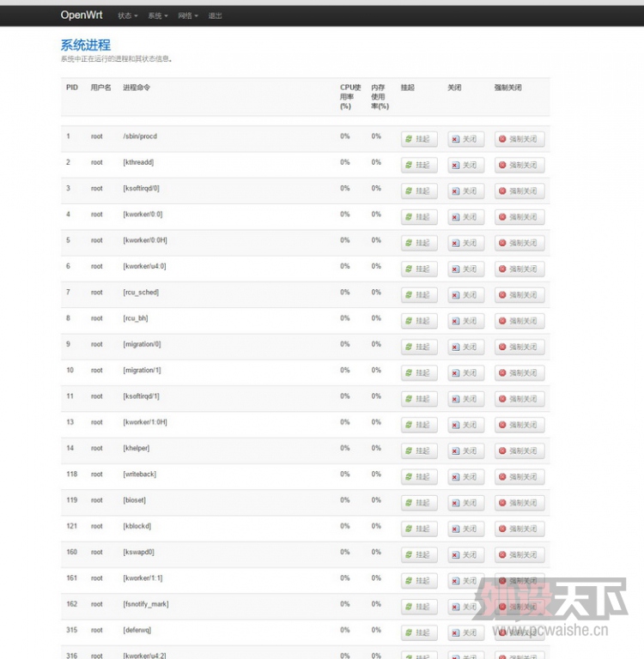The width and height of the screenshot is (644, 659).
Task: Click red X close icon for [rcu_sched]
Action: [455, 295]
